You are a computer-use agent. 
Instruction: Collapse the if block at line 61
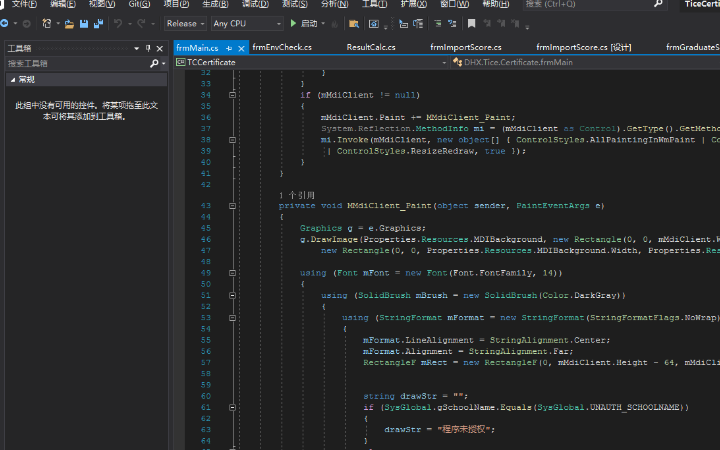[232, 407]
